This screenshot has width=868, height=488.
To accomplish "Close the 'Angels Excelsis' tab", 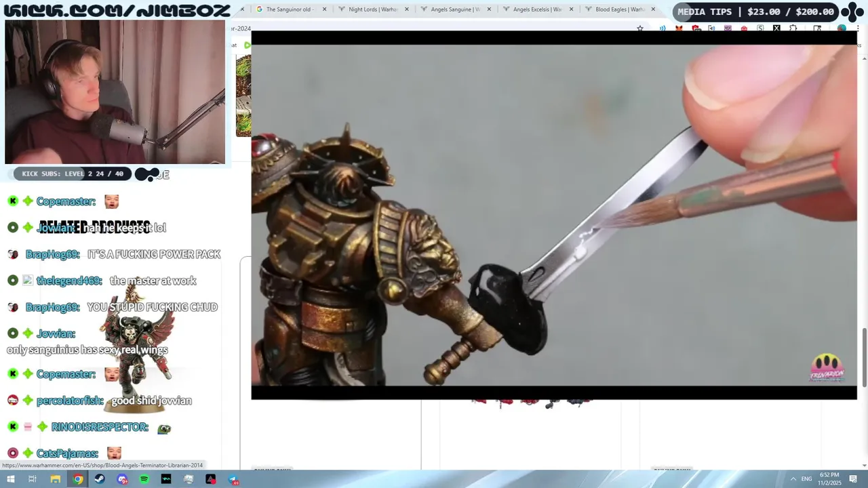I will point(571,9).
